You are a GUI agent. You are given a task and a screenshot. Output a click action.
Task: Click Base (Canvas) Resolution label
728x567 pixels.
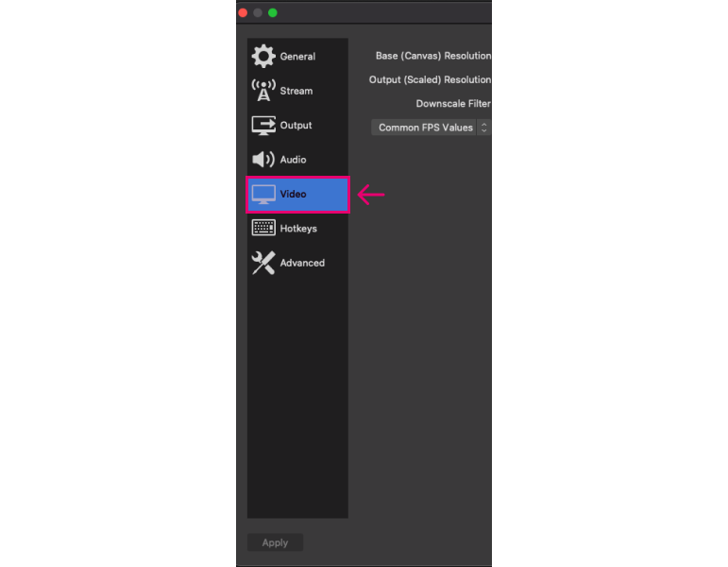433,56
